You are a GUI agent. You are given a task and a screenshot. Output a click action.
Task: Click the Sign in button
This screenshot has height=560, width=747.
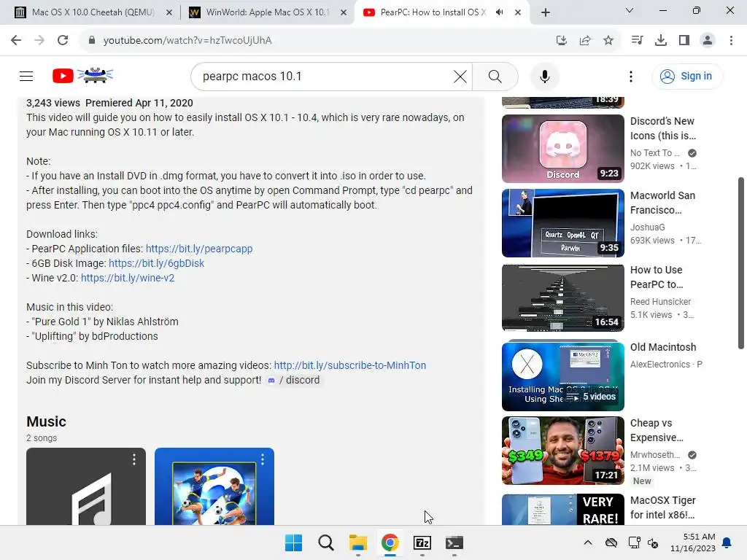coord(686,76)
